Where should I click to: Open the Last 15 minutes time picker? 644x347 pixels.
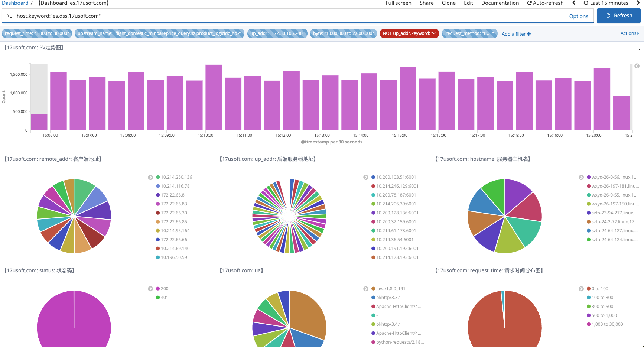[606, 3]
